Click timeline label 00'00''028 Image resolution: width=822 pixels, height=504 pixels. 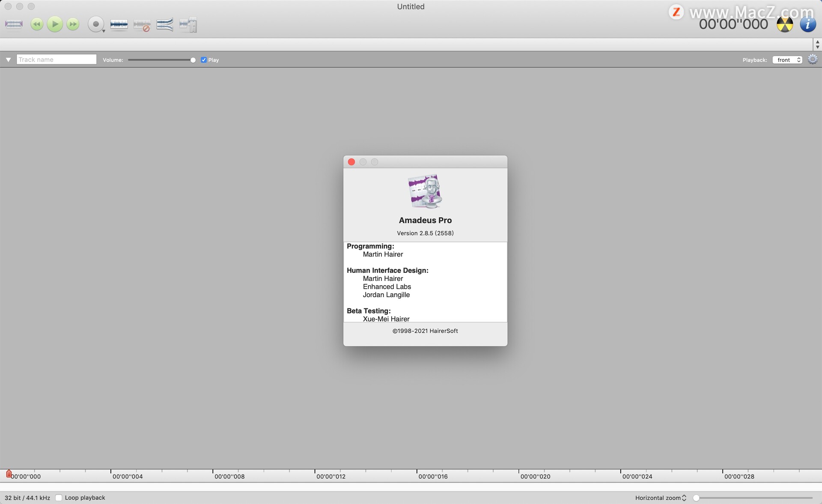739,477
